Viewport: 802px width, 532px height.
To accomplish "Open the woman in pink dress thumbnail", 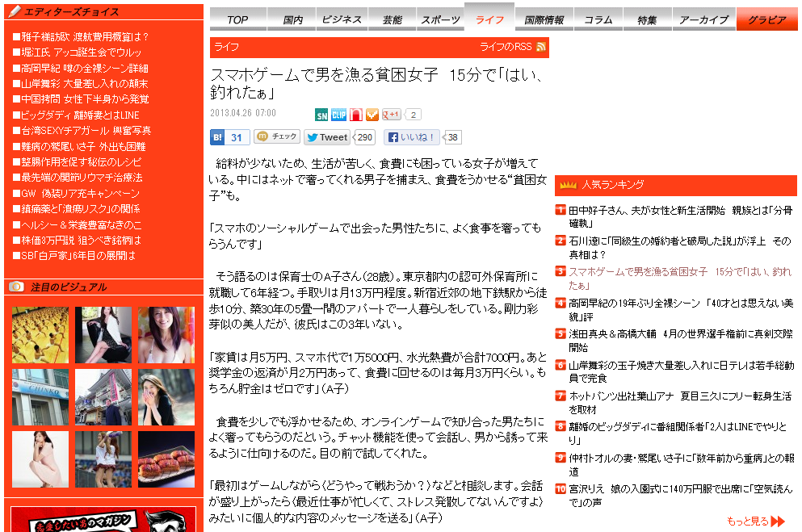I will click(40, 459).
